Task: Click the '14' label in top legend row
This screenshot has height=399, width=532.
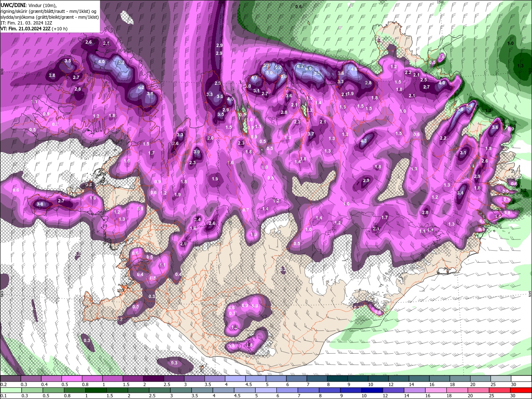Action: 411,384
